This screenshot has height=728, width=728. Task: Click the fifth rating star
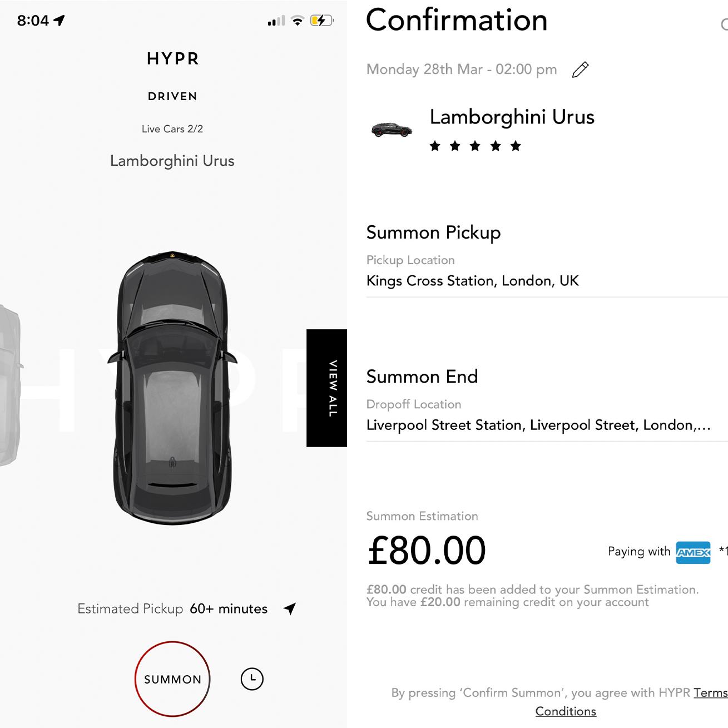click(x=516, y=146)
